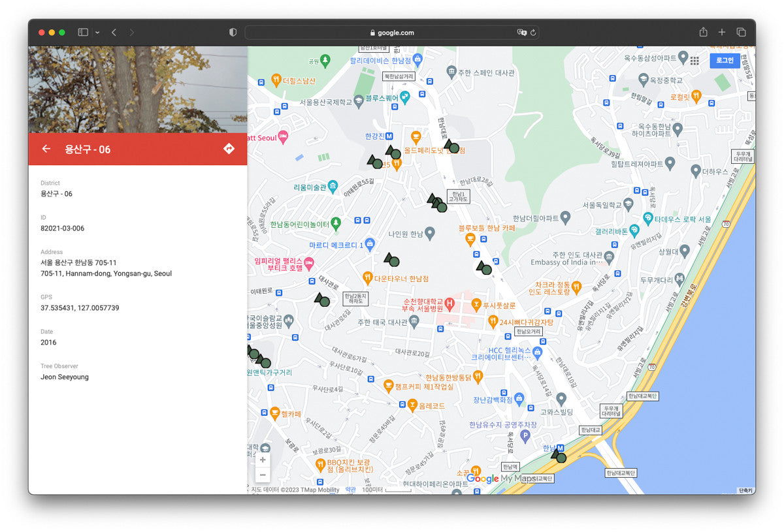Click the 순천향대학교 hospital map pin
The image size is (784, 532).
tap(450, 304)
